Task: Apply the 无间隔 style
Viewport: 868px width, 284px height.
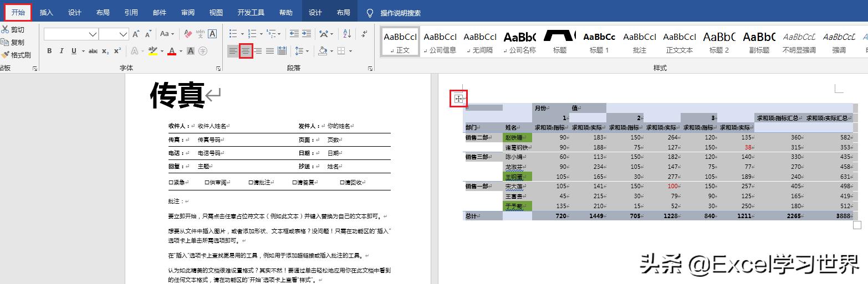Action: [x=480, y=42]
